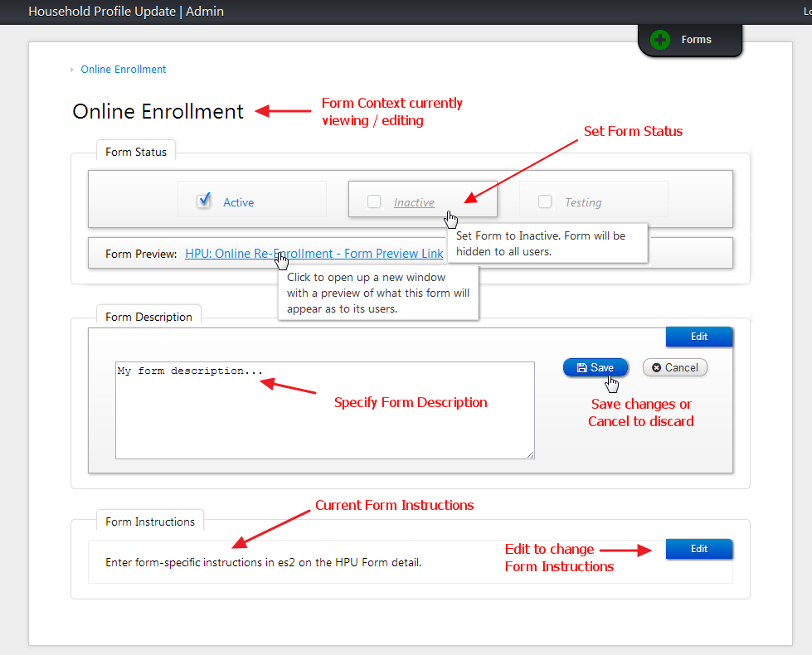
Task: Open the HPU Online Re-Enrollment Form Preview Link
Action: (x=314, y=254)
